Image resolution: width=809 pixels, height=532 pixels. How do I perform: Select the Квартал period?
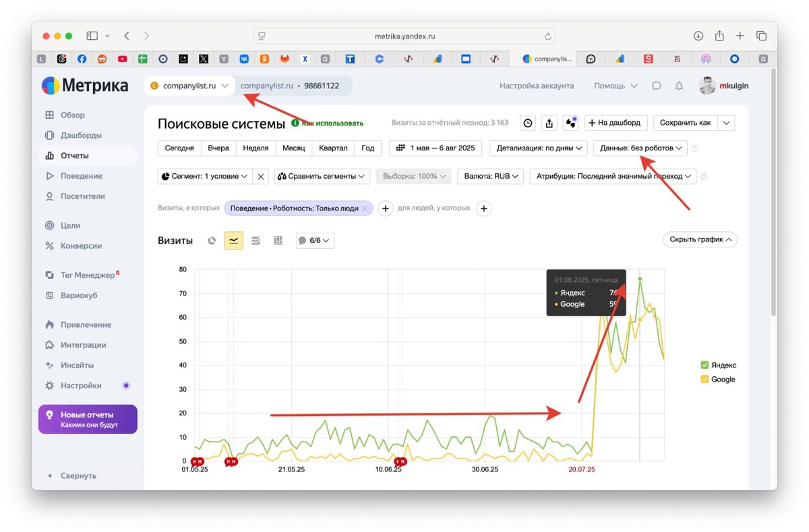[x=333, y=148]
